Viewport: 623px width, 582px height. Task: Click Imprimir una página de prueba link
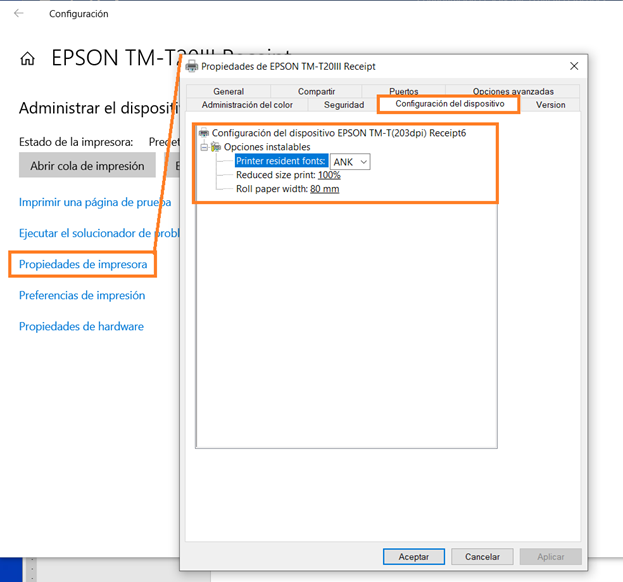pyautogui.click(x=95, y=202)
